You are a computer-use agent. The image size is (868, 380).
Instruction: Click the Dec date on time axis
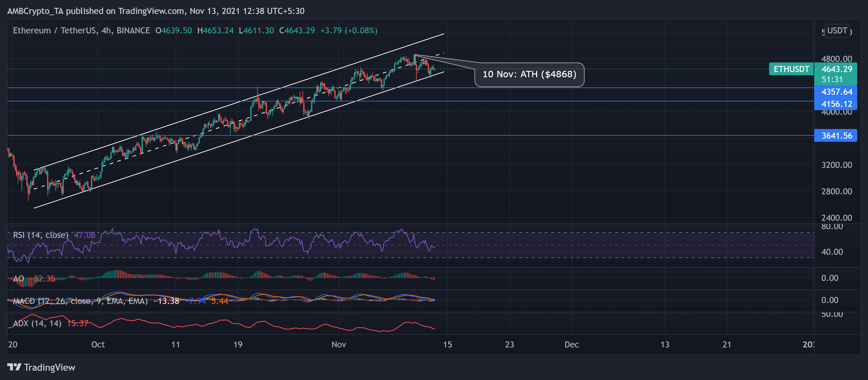click(x=571, y=344)
